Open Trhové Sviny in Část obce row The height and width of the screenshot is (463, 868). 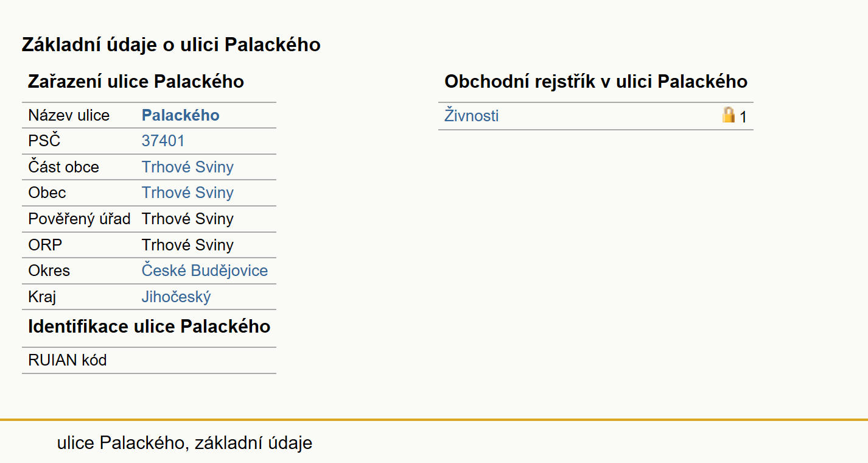pos(187,168)
